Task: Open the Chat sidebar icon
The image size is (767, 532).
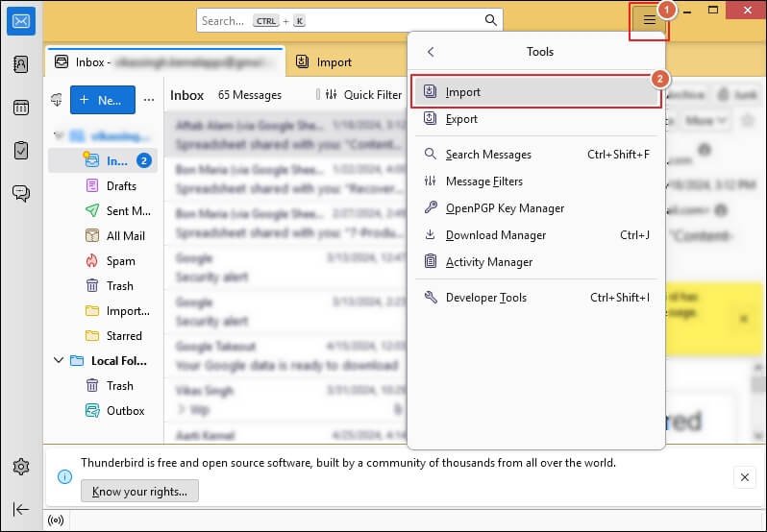Action: [x=21, y=193]
